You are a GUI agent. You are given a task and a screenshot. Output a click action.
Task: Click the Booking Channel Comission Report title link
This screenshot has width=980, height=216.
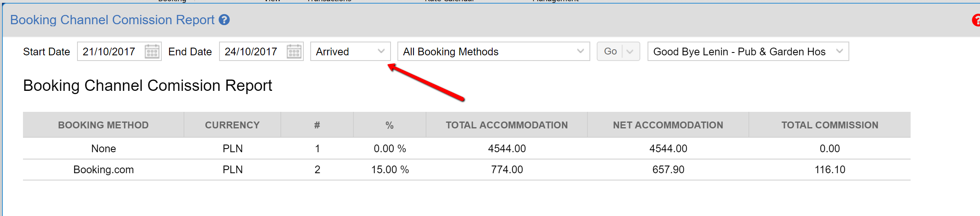(x=112, y=20)
